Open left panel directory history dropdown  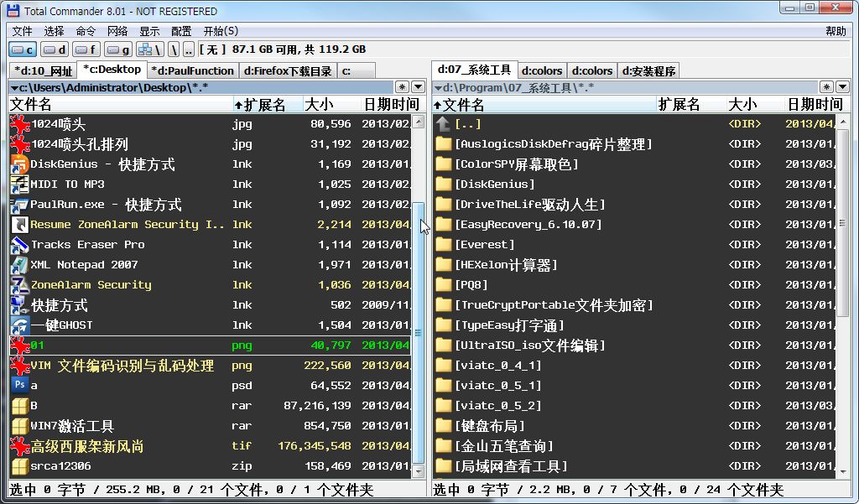(418, 87)
